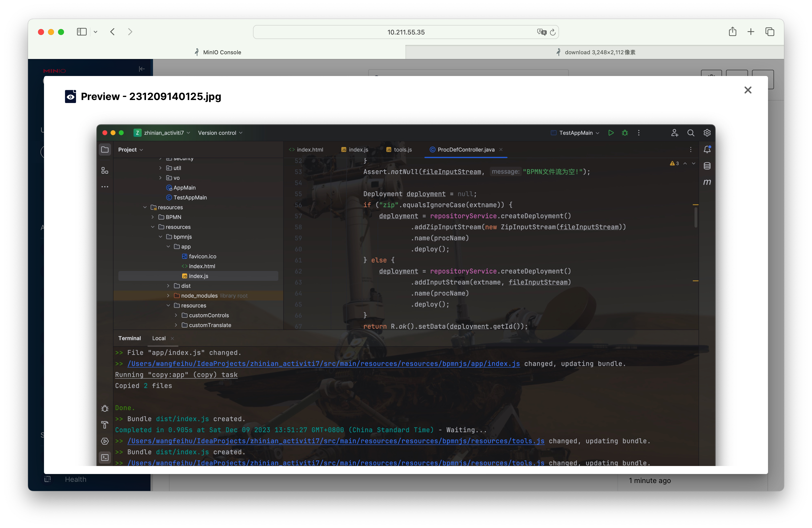The image size is (812, 528).
Task: Open the editor tabs more options dots
Action: 690,149
